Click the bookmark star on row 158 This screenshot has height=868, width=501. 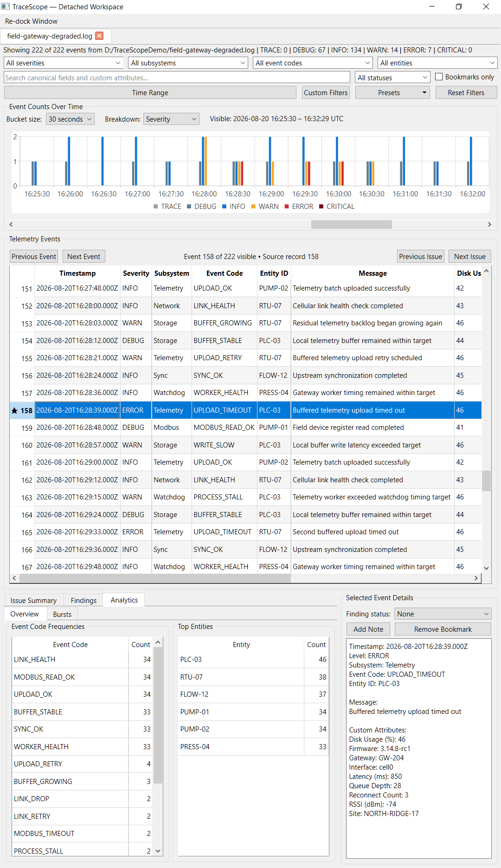click(x=14, y=410)
